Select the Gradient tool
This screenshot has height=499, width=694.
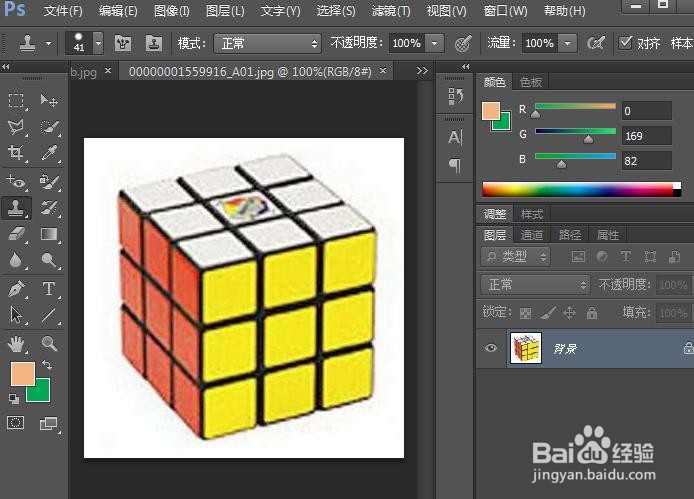pyautogui.click(x=49, y=234)
